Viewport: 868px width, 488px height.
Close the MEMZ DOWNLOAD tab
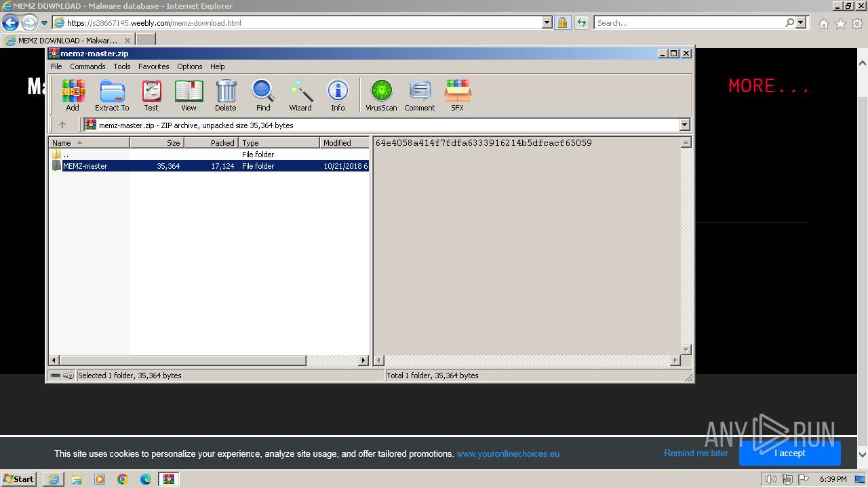(x=127, y=41)
